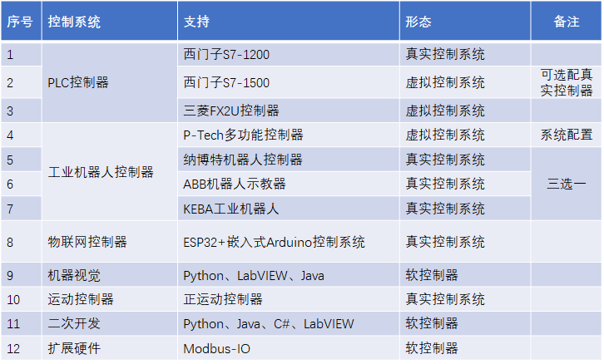Select row number 6 cell
The width and height of the screenshot is (604, 364).
pyautogui.click(x=21, y=184)
